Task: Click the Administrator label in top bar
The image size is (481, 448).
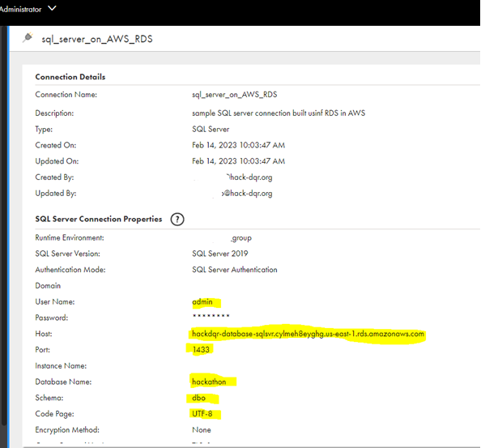Action: (x=20, y=9)
